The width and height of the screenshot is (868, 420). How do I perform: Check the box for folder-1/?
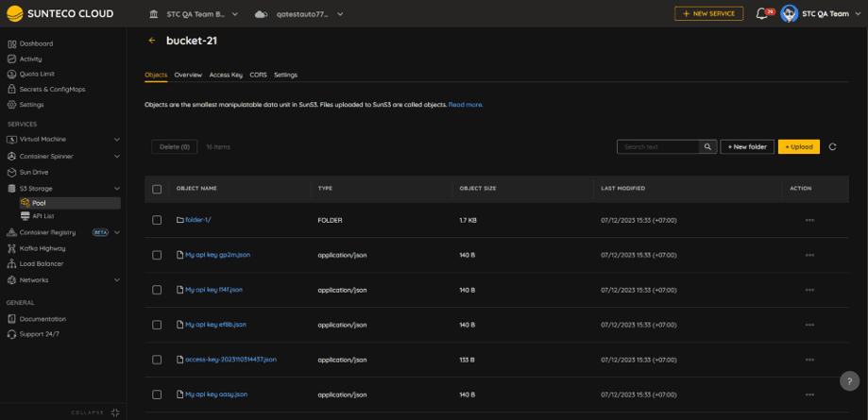(x=157, y=220)
